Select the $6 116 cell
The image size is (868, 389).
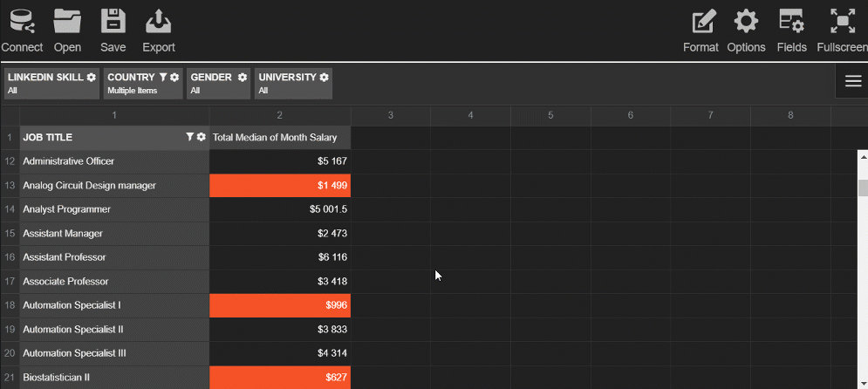pos(280,257)
